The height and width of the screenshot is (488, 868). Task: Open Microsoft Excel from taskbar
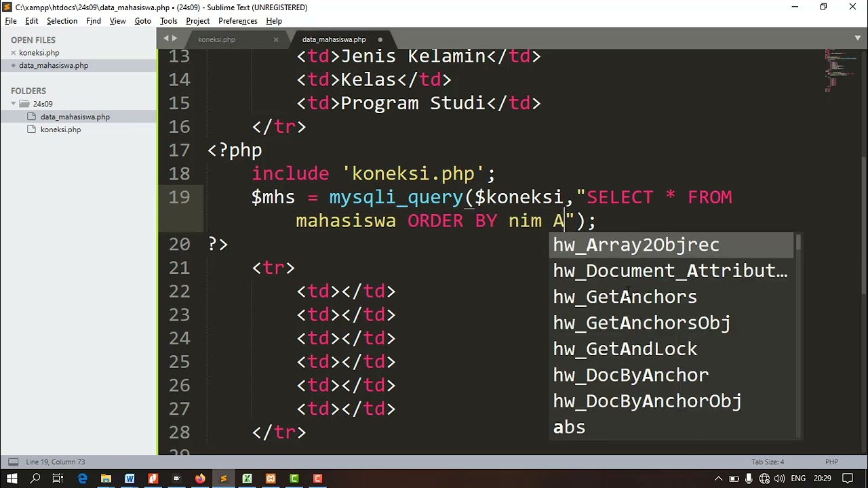[x=247, y=479]
